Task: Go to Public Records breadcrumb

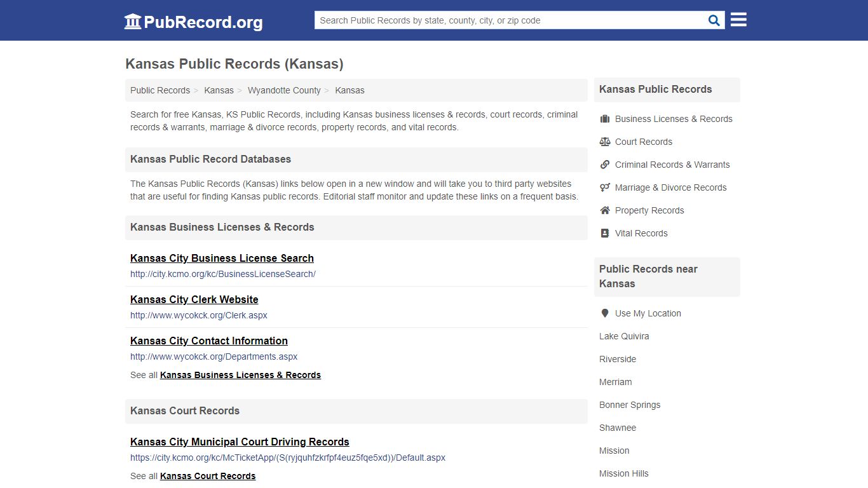Action: tap(160, 90)
